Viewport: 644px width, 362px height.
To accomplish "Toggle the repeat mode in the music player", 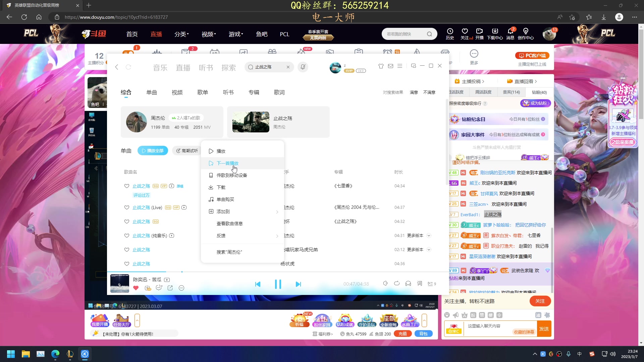I will (x=397, y=283).
